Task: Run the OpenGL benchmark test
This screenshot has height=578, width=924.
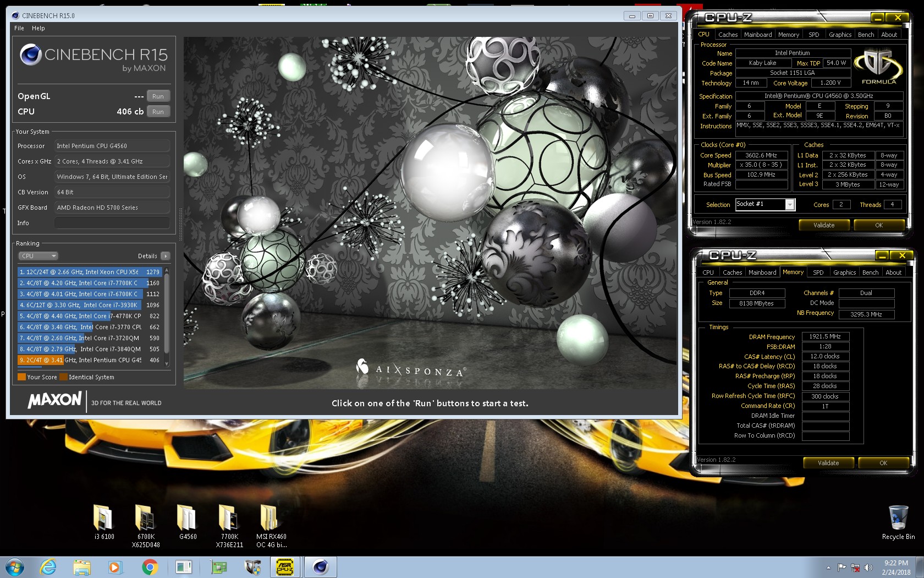Action: (158, 96)
